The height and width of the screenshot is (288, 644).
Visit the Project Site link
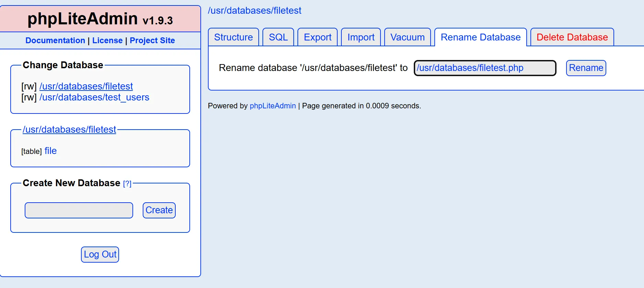(x=152, y=40)
